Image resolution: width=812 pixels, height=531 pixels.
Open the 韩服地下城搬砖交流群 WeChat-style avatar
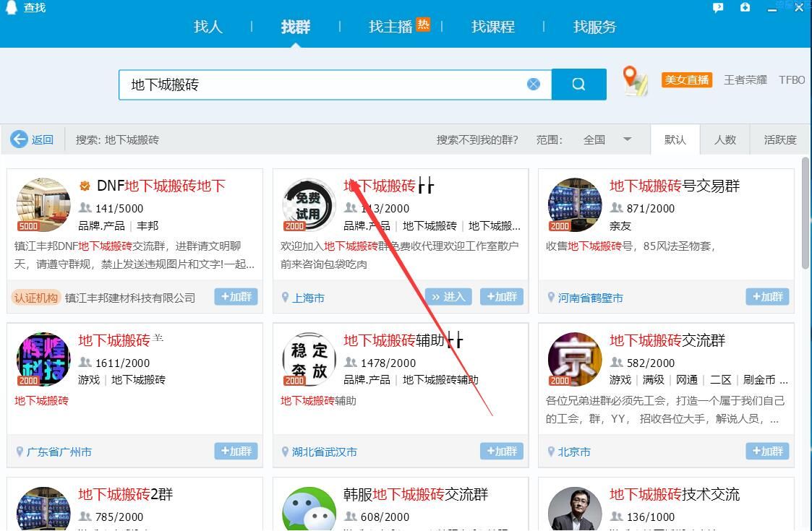[309, 509]
